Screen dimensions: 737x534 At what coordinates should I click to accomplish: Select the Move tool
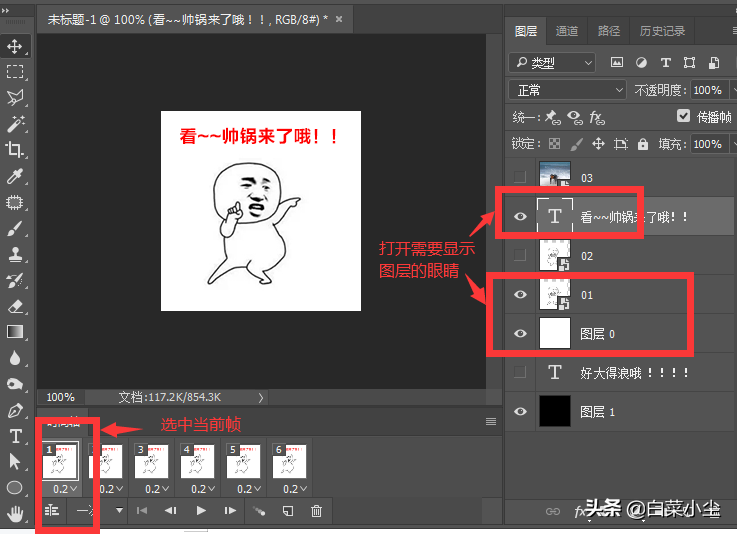point(15,46)
